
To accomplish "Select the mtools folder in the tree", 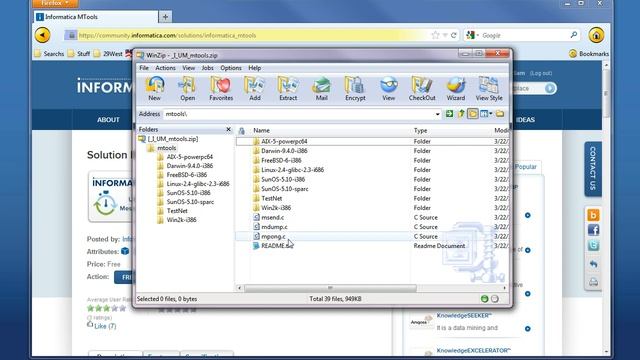I will point(167,148).
